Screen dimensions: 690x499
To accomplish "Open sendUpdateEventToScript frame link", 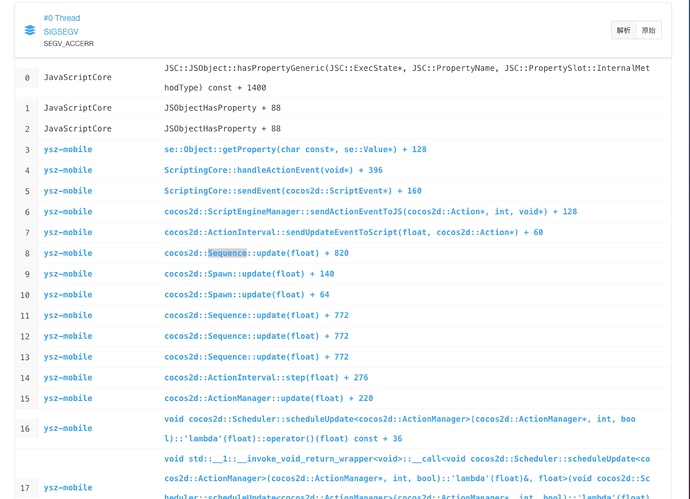I will tap(353, 232).
